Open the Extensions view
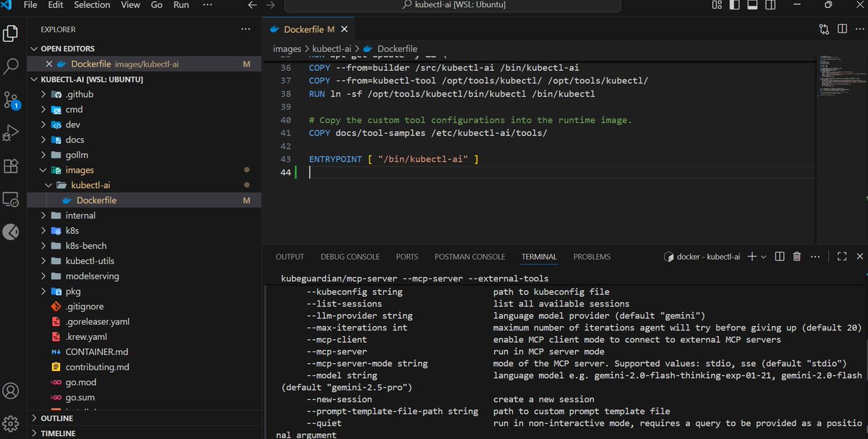868x439 pixels. tap(11, 166)
